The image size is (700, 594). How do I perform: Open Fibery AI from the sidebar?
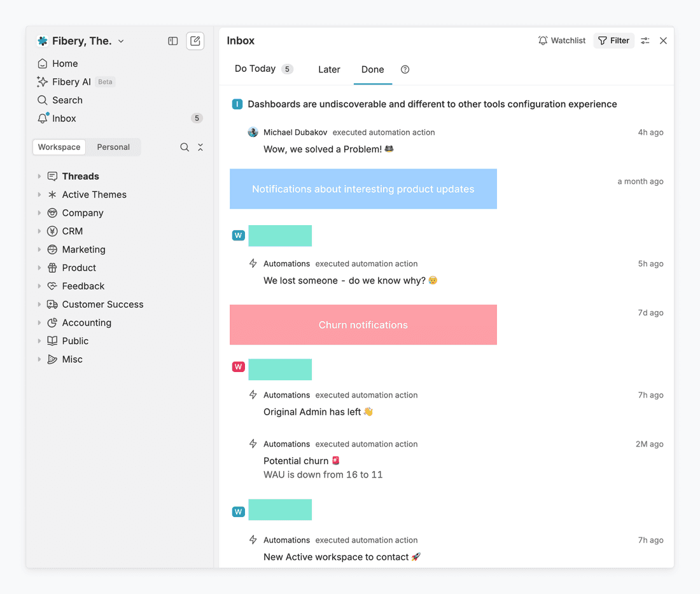click(x=71, y=81)
